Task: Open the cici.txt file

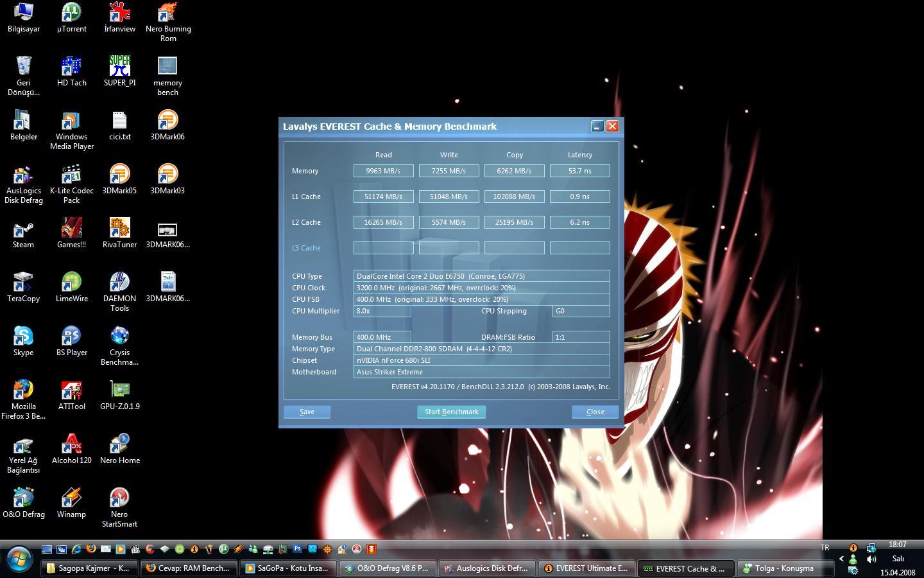Action: tap(119, 125)
